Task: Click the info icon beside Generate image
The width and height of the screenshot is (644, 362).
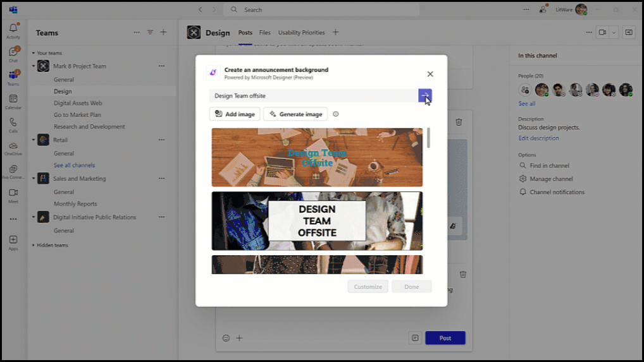Action: [336, 114]
